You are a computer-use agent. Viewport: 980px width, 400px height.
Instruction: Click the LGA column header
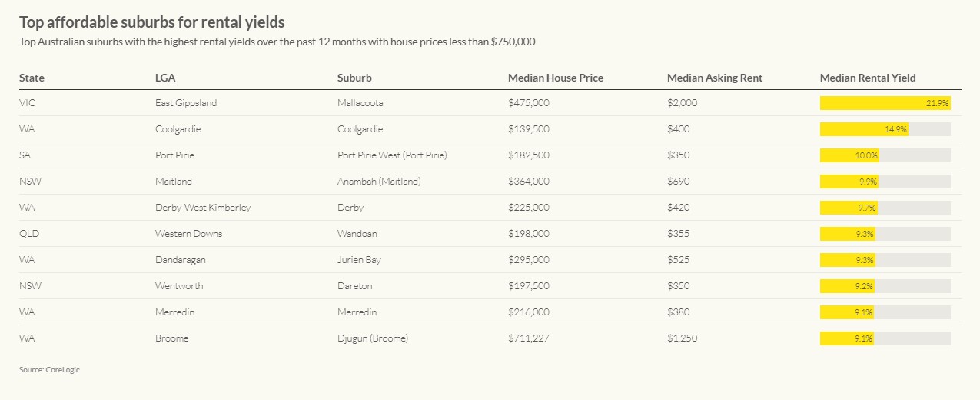pyautogui.click(x=166, y=78)
